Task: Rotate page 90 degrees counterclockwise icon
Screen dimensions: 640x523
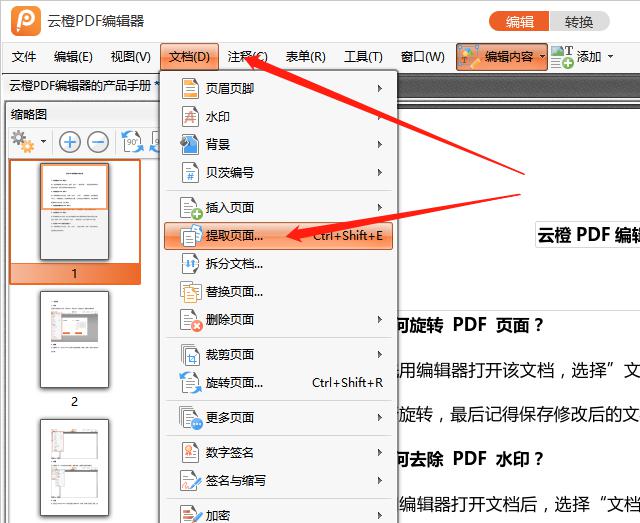Action: (x=133, y=142)
